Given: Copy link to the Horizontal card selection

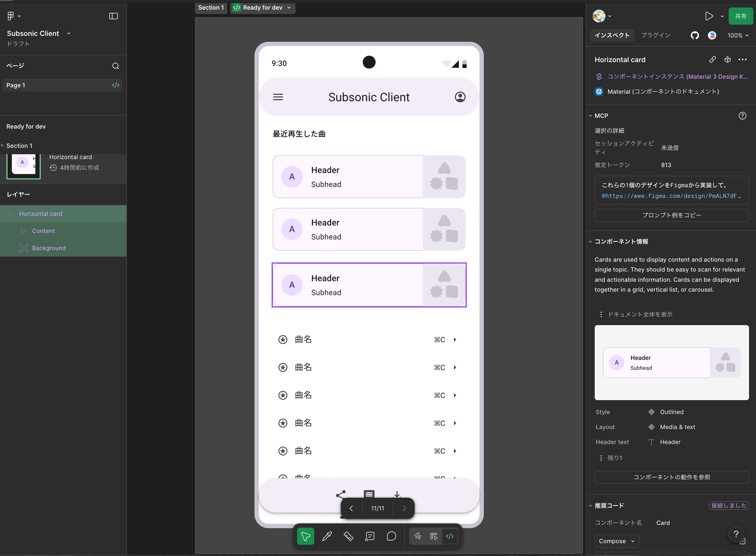Looking at the screenshot, I should (x=712, y=59).
